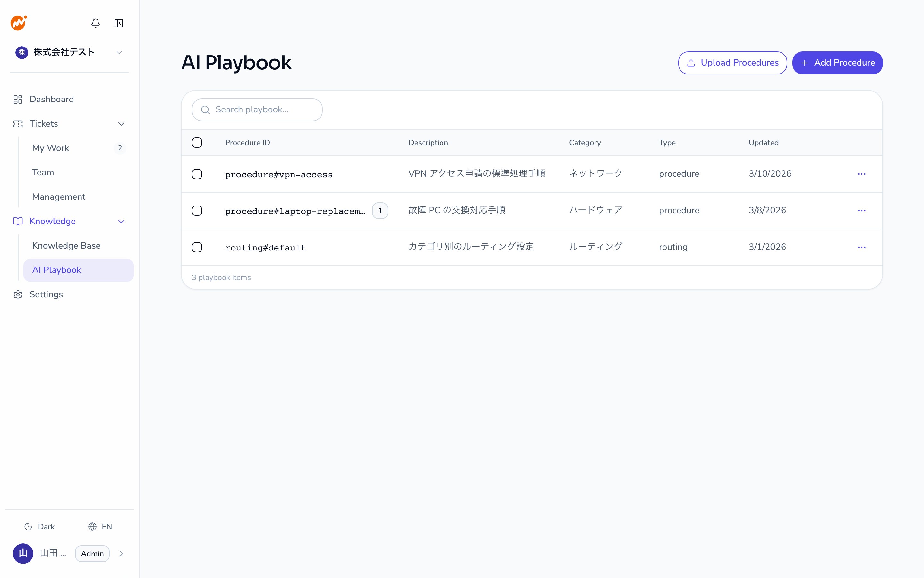Click category ハードウェア cell
This screenshot has width=924, height=578.
(x=596, y=210)
